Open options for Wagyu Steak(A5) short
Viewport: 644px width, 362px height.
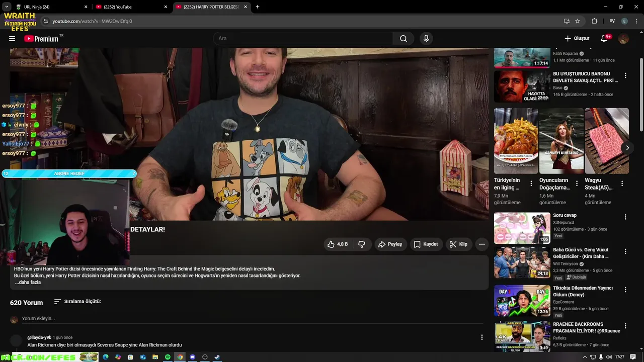[x=622, y=184]
